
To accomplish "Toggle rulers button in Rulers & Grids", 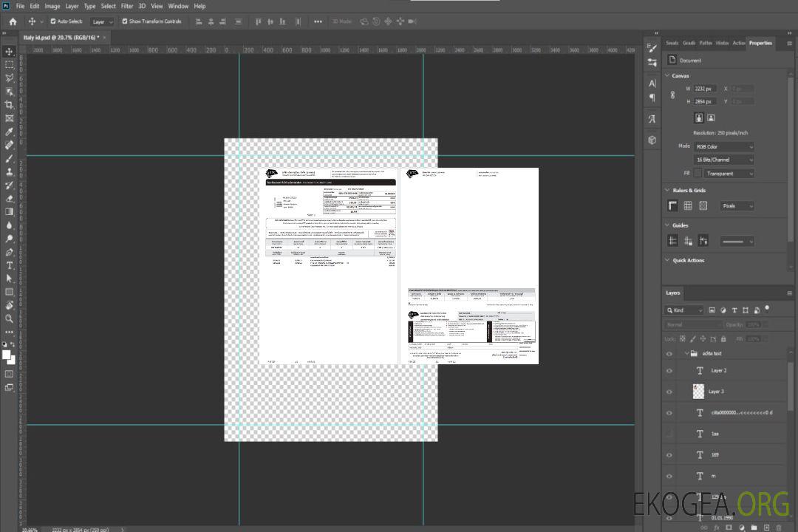I will 672,205.
